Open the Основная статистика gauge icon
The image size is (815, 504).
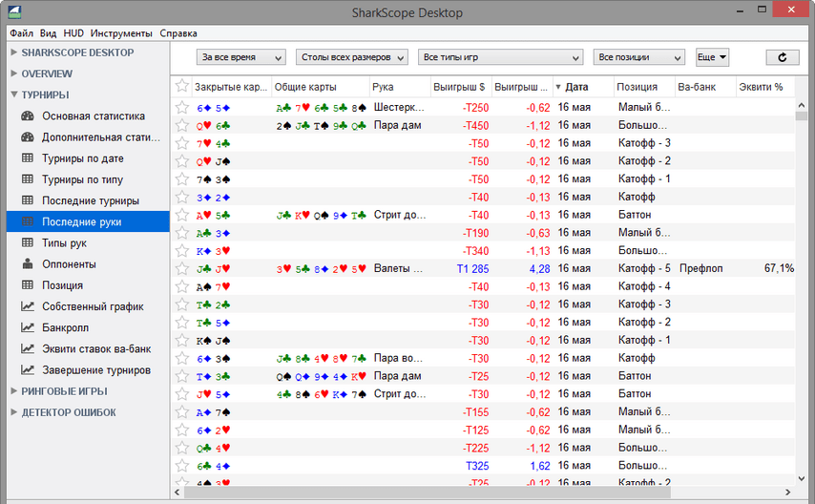[x=28, y=116]
